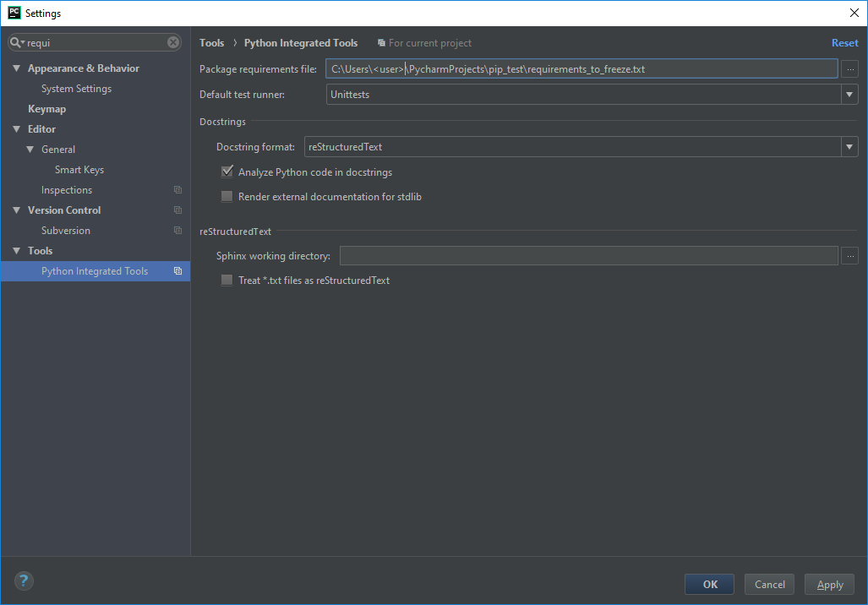Open the Docstring format dropdown
This screenshot has width=868, height=605.
click(849, 146)
